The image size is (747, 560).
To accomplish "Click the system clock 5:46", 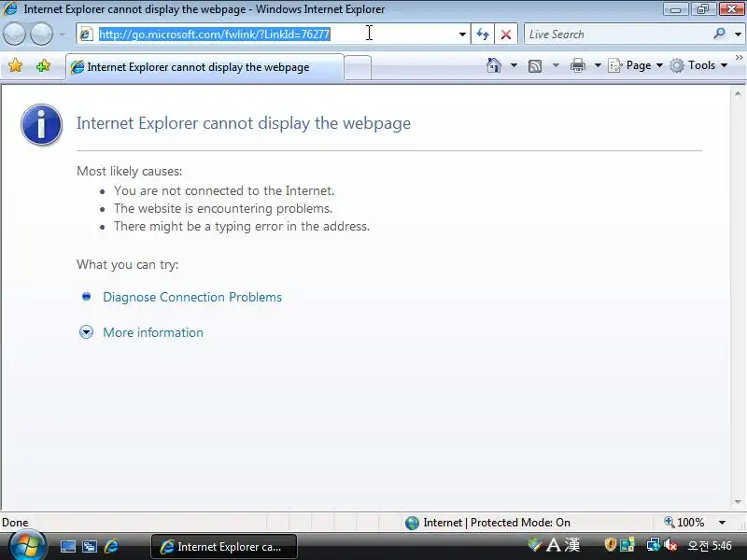I will pyautogui.click(x=710, y=546).
